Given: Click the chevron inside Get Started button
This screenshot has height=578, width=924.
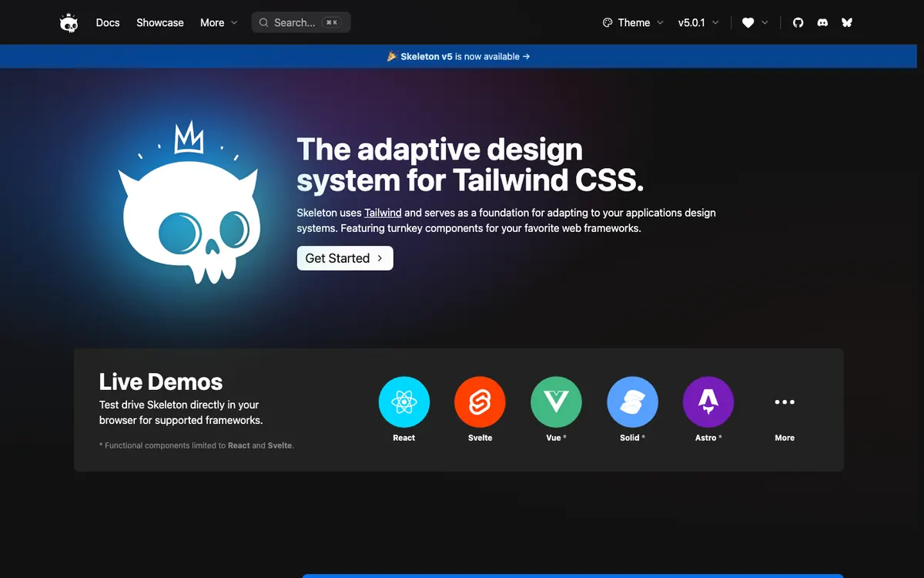Looking at the screenshot, I should (x=380, y=258).
